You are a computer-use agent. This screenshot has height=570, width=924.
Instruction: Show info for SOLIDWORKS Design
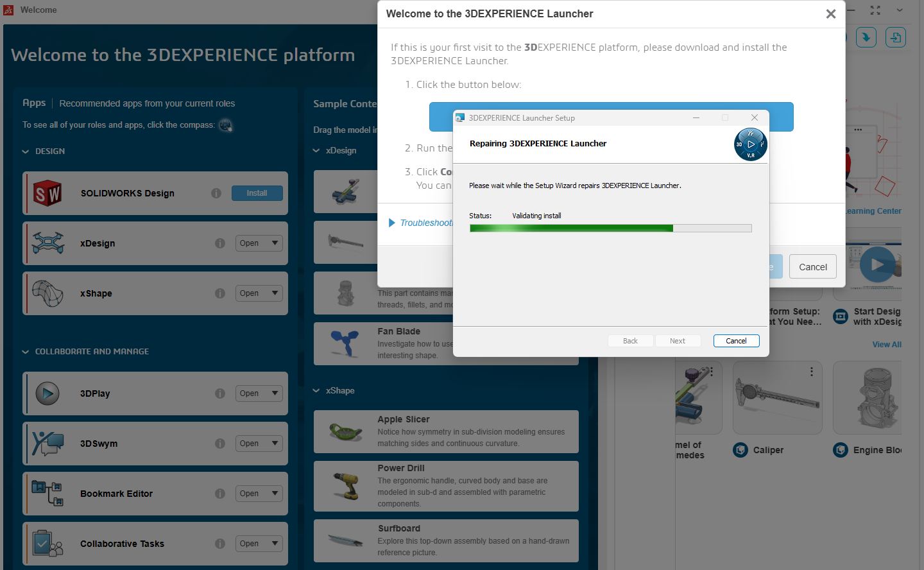click(216, 193)
